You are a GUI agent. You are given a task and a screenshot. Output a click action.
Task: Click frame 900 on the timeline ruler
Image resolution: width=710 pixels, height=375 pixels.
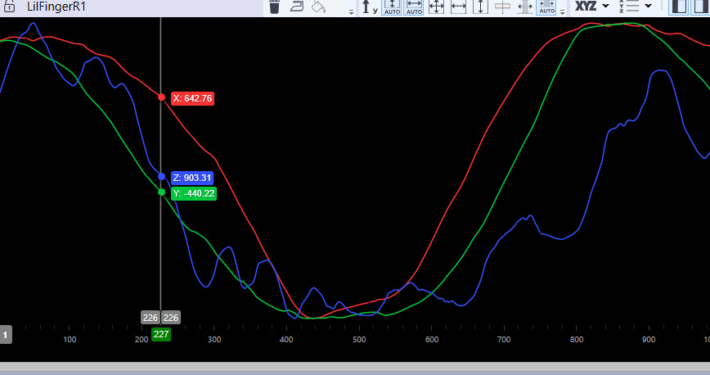(x=648, y=339)
